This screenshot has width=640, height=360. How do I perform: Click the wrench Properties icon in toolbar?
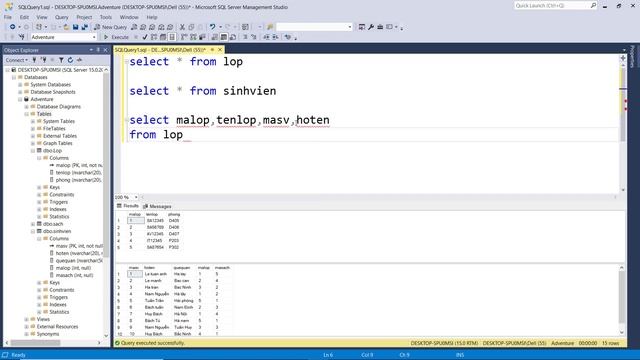coord(371,27)
